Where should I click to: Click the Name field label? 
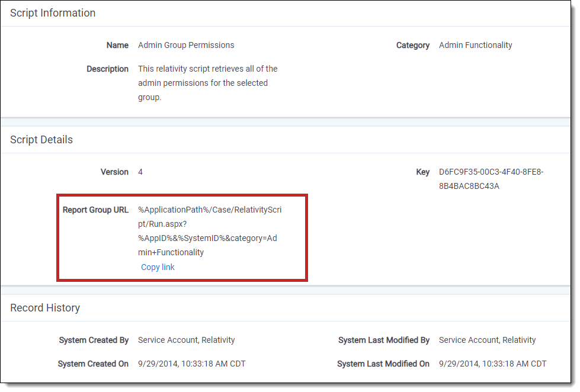[x=117, y=45]
